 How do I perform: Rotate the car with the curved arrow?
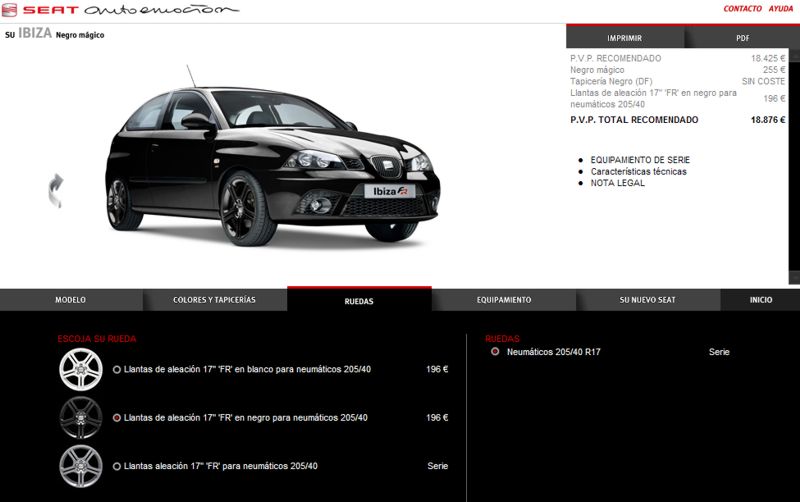pyautogui.click(x=56, y=191)
